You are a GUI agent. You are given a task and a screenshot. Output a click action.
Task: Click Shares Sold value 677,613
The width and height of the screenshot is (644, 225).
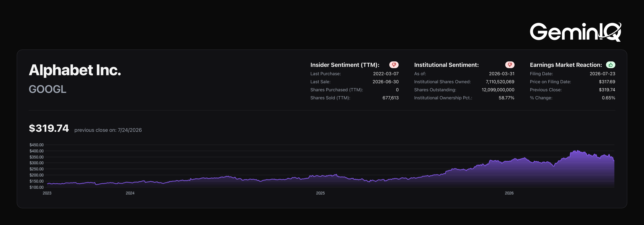(390, 98)
